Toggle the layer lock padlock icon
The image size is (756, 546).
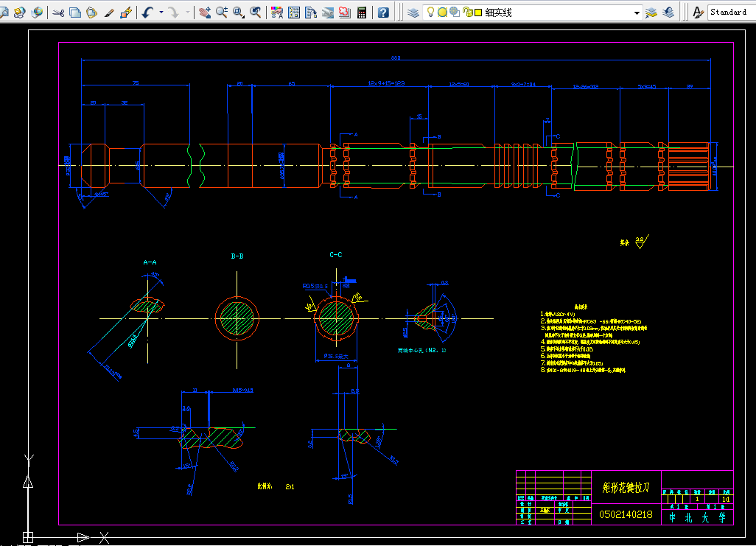(x=466, y=12)
